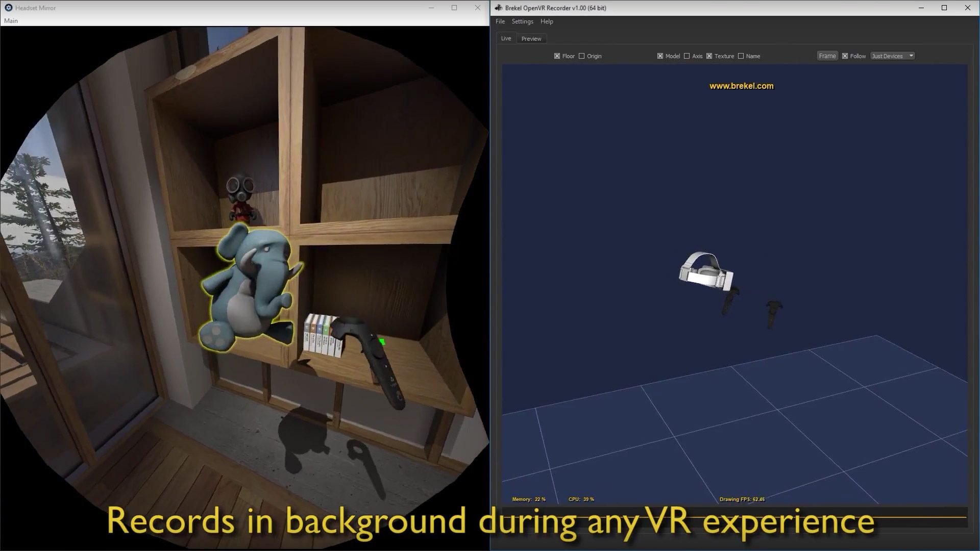Disable the Follow checkbox
The width and height of the screenshot is (980, 551).
tap(845, 56)
